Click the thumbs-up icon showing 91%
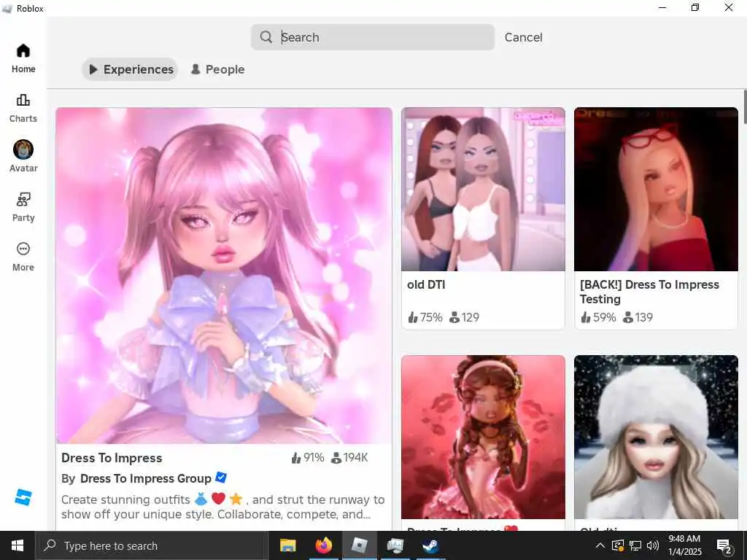The height and width of the screenshot is (560, 747). tap(296, 458)
